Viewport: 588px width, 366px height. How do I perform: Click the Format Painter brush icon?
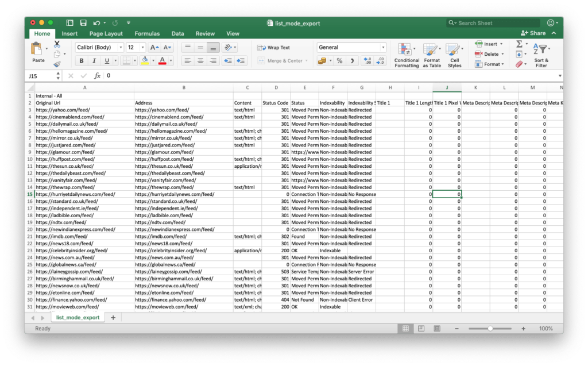click(x=57, y=64)
